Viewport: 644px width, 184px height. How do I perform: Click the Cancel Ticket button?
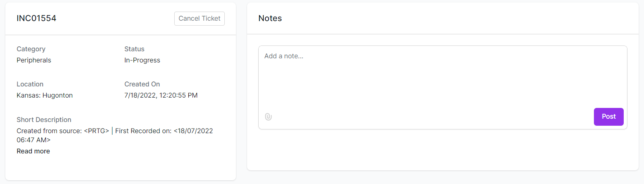tap(199, 19)
